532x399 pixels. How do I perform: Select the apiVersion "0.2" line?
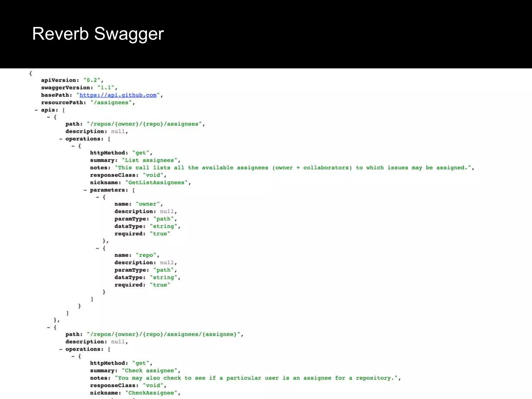pyautogui.click(x=72, y=80)
